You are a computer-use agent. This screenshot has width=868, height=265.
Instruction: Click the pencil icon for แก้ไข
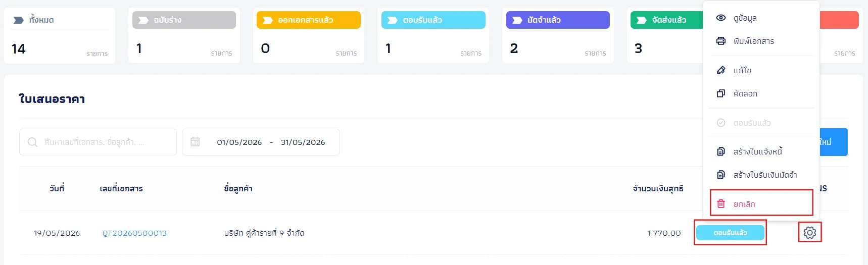pyautogui.click(x=721, y=70)
